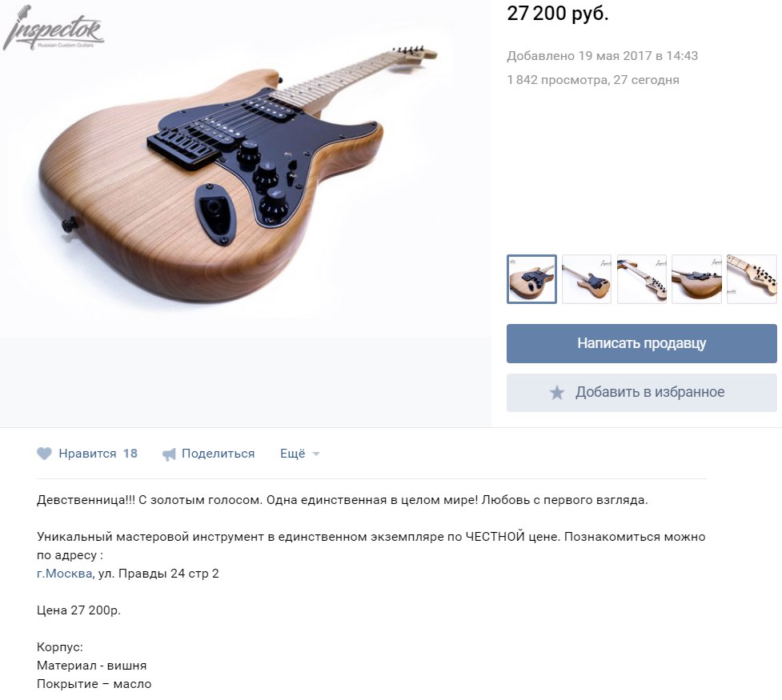
Task: Select the first guitar body thumbnail
Action: click(x=531, y=279)
